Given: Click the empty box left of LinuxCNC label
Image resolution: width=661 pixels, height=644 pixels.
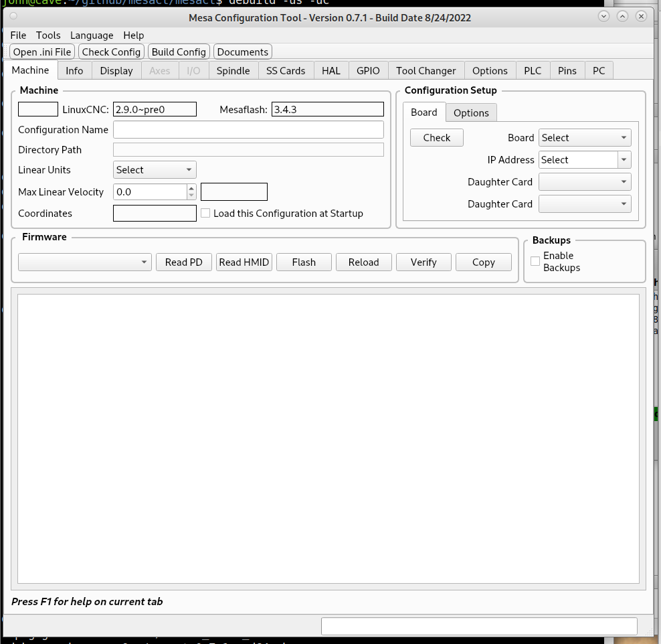Looking at the screenshot, I should tap(38, 109).
